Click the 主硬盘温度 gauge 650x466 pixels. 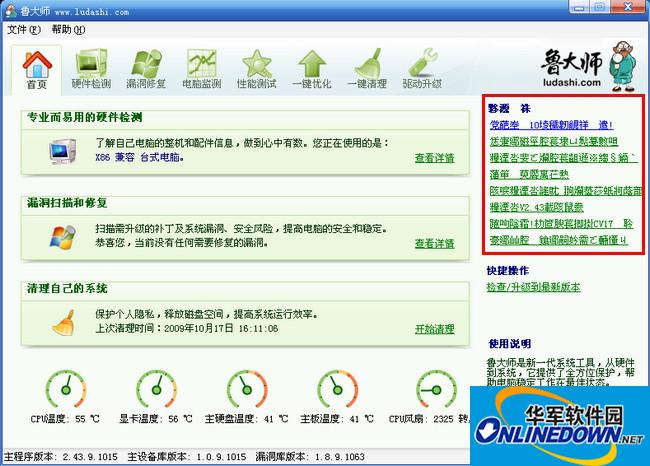click(247, 389)
